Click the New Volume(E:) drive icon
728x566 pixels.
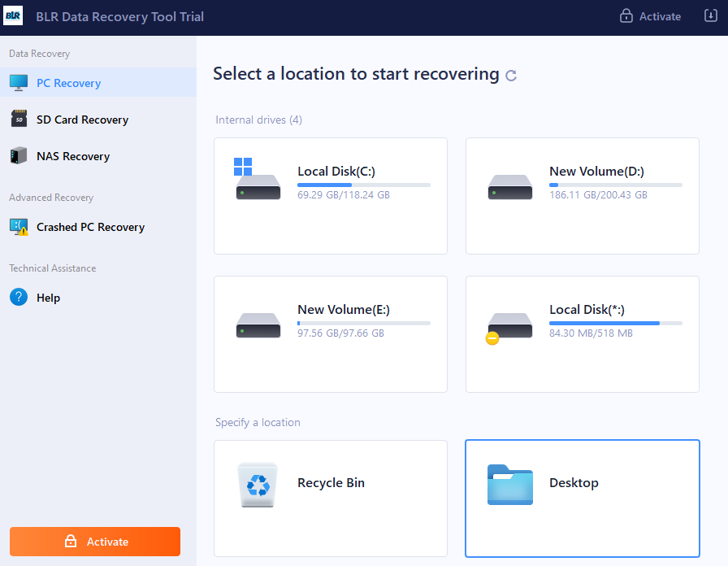click(x=258, y=324)
